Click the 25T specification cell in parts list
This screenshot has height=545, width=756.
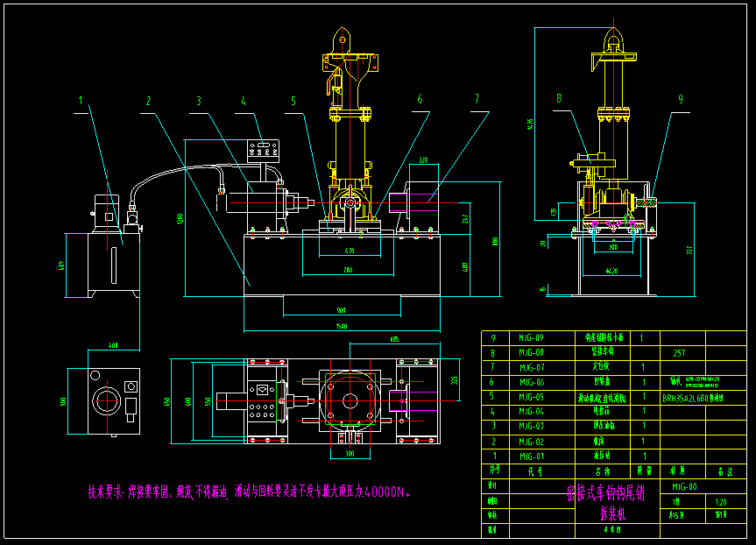pos(679,352)
